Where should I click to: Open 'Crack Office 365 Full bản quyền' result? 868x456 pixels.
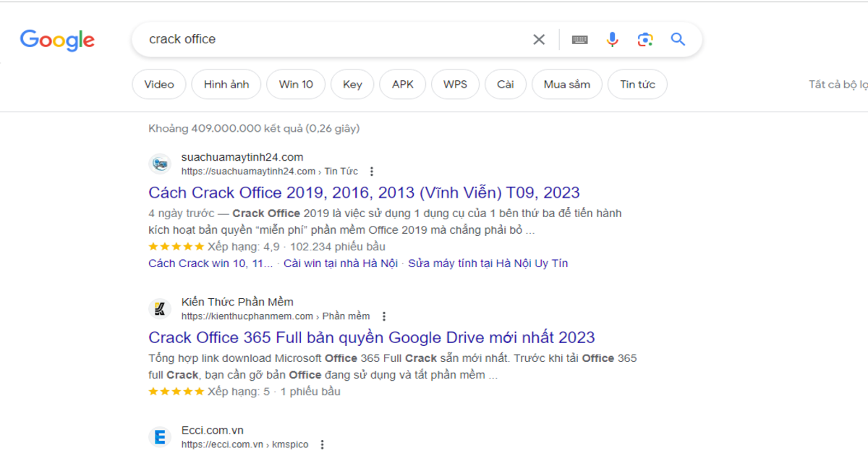point(372,337)
